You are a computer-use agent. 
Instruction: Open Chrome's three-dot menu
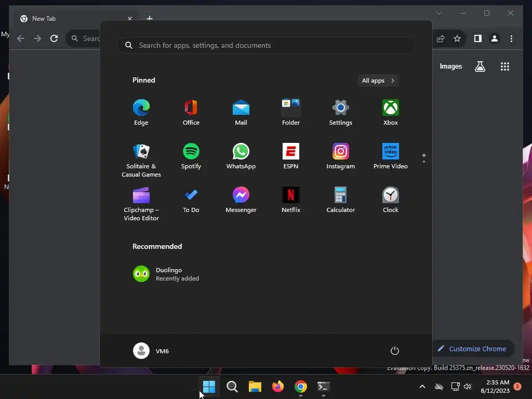(511, 38)
